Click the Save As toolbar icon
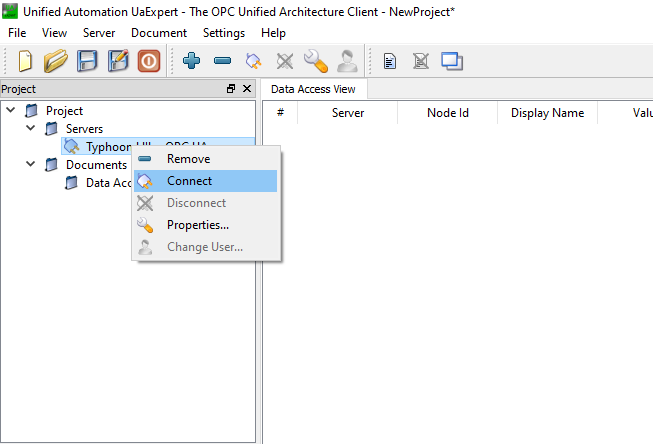653x444 pixels. (x=117, y=61)
